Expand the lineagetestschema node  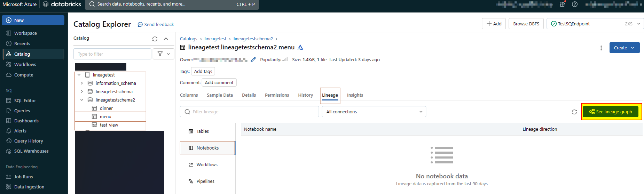[x=82, y=91]
